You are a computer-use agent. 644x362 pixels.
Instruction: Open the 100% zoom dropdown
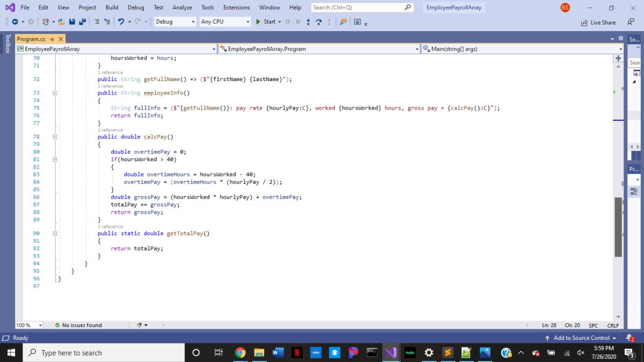pos(30,325)
